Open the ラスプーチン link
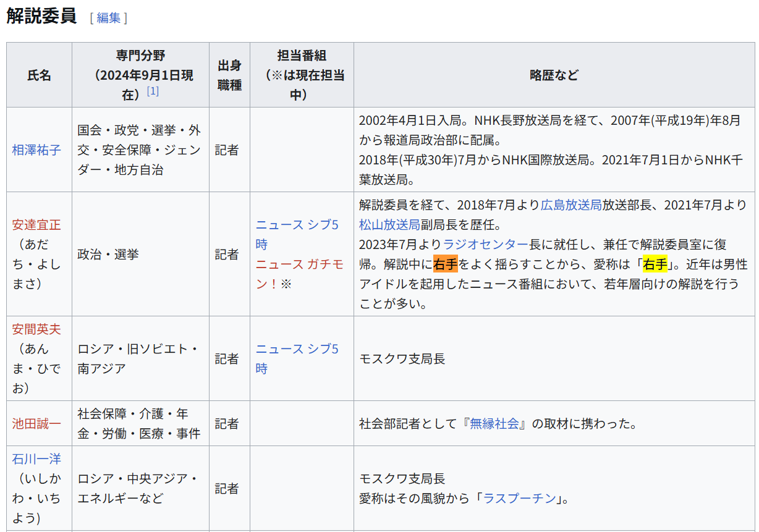 519,499
